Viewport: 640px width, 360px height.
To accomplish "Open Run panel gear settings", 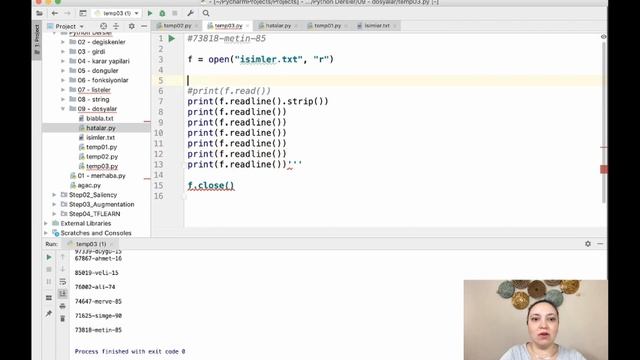I will click(588, 244).
